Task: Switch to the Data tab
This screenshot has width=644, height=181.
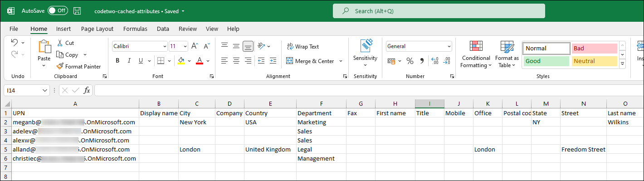Action: 163,29
